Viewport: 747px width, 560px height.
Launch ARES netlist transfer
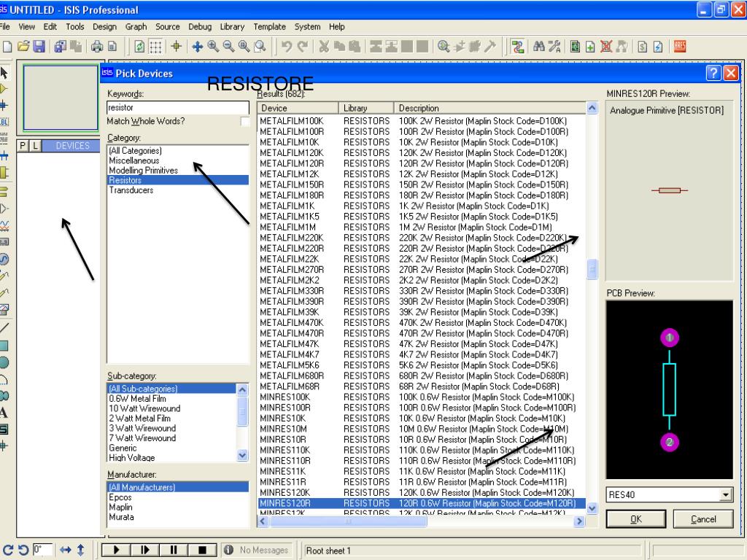pyautogui.click(x=680, y=46)
